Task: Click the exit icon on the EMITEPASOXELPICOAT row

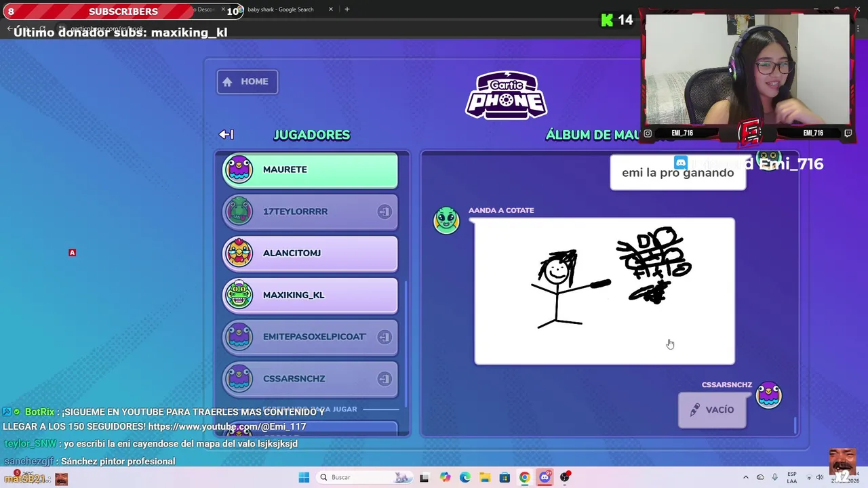Action: point(384,337)
